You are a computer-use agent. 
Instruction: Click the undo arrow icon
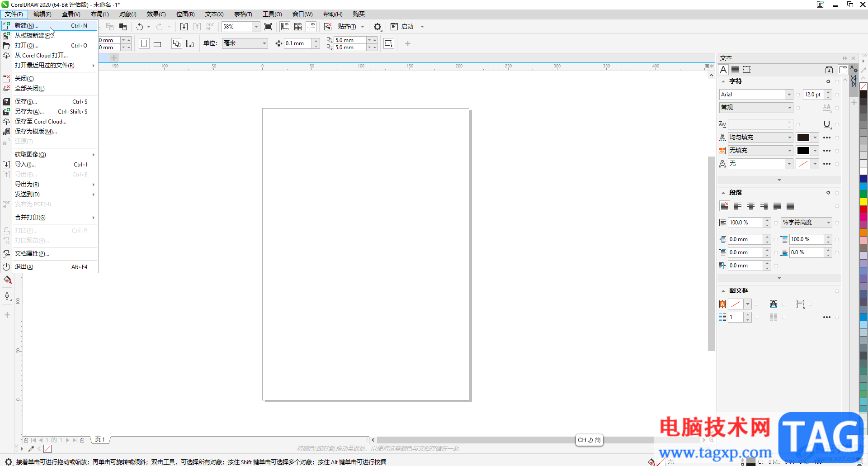140,27
